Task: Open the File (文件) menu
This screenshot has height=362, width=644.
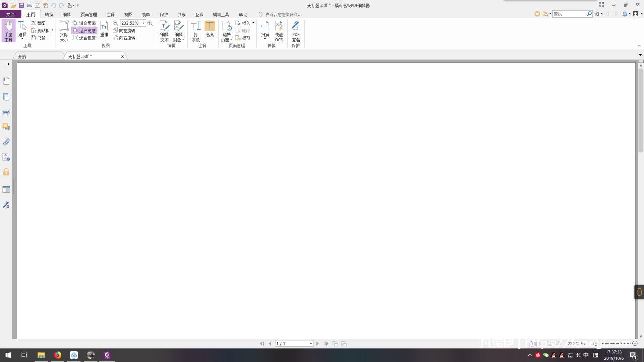Action: click(x=10, y=15)
